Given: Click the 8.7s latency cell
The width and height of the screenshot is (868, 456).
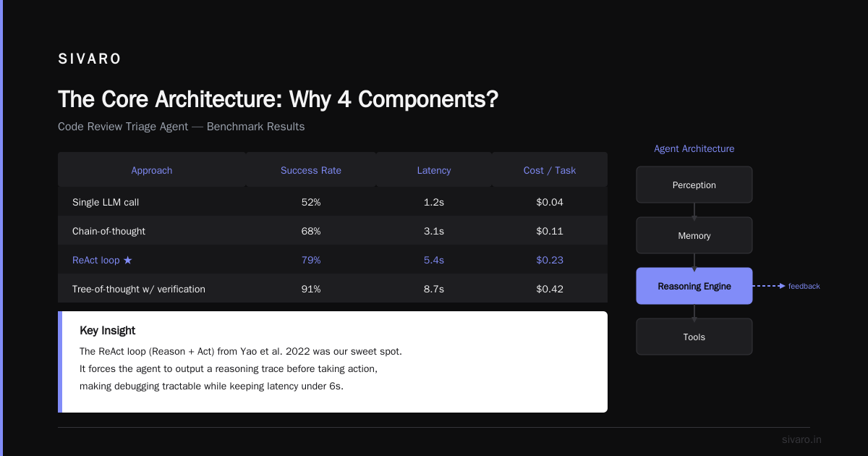Looking at the screenshot, I should coord(434,289).
